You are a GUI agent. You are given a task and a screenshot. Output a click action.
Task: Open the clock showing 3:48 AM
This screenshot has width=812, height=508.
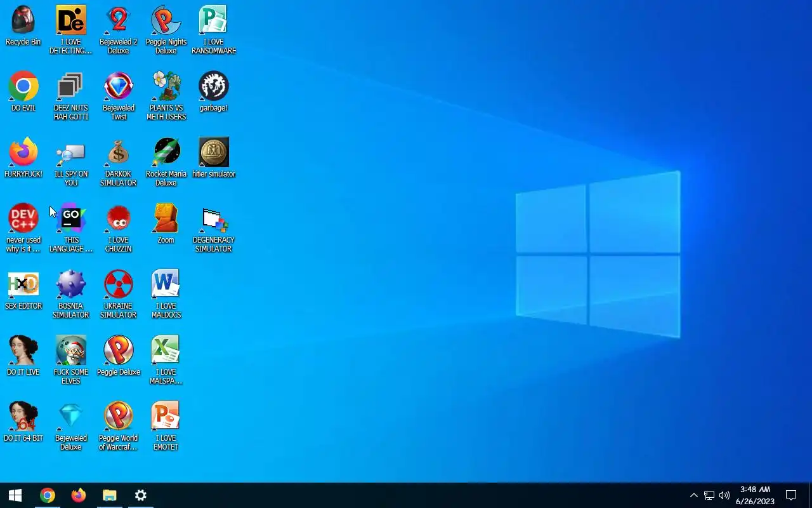(755, 495)
